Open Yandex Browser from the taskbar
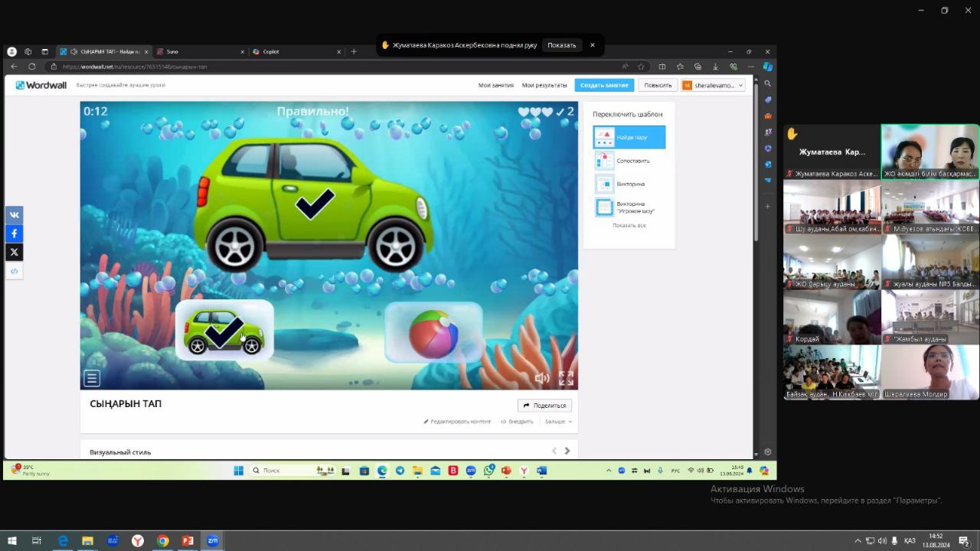Image resolution: width=980 pixels, height=551 pixels. click(137, 540)
